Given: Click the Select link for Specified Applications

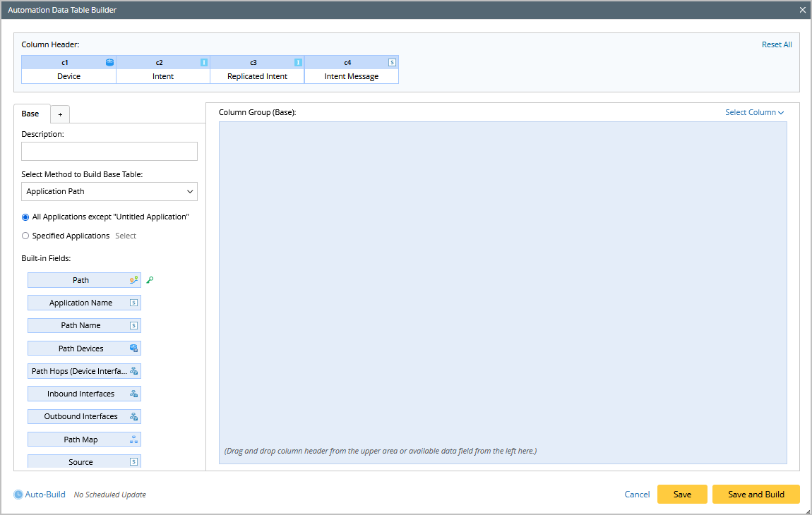Looking at the screenshot, I should coord(125,236).
